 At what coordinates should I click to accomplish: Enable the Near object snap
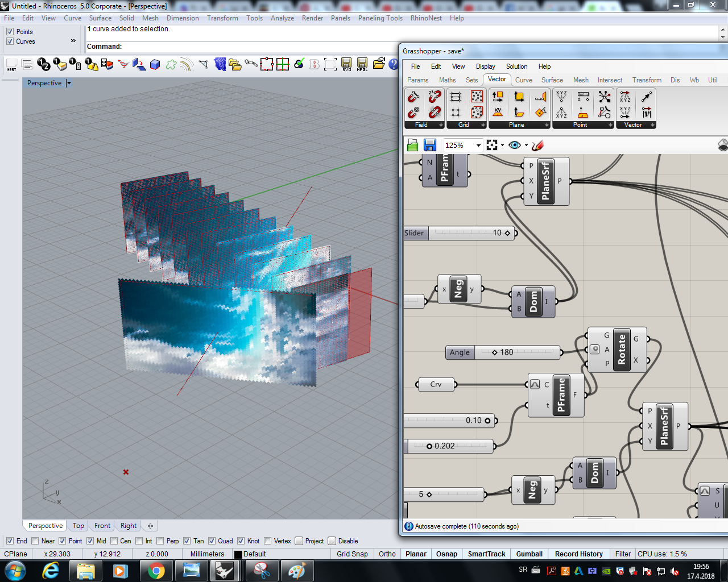click(35, 541)
